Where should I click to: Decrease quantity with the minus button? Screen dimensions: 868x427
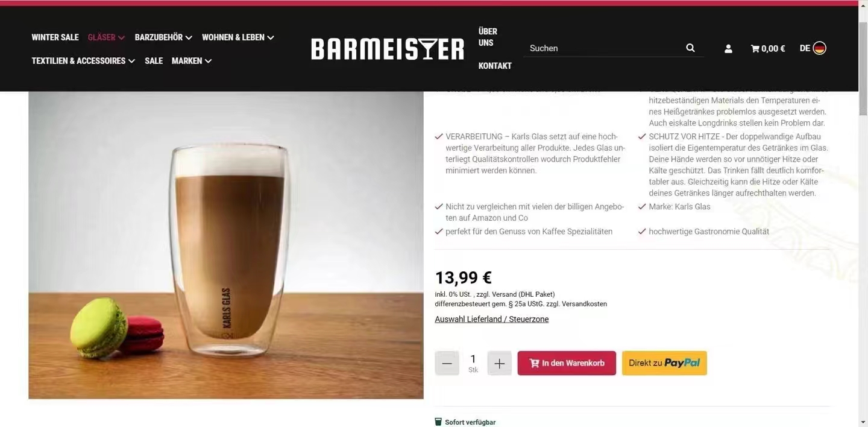[447, 363]
